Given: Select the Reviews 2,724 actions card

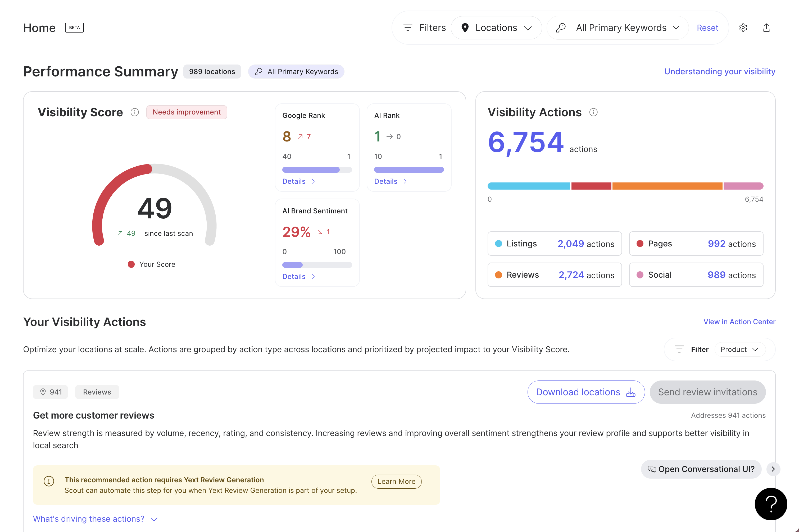Looking at the screenshot, I should pyautogui.click(x=554, y=275).
